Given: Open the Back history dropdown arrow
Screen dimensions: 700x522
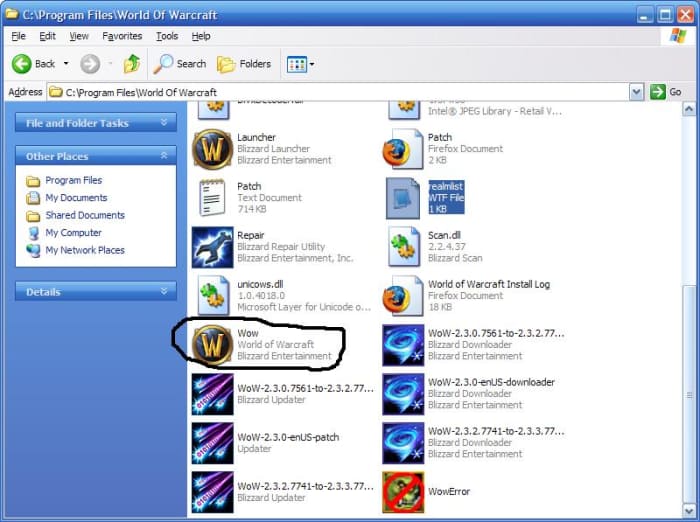Looking at the screenshot, I should [66, 63].
